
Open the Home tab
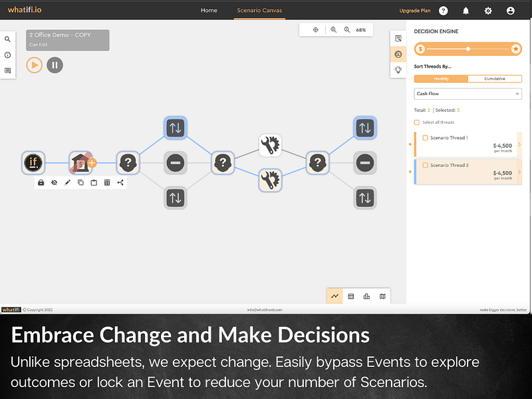209,11
